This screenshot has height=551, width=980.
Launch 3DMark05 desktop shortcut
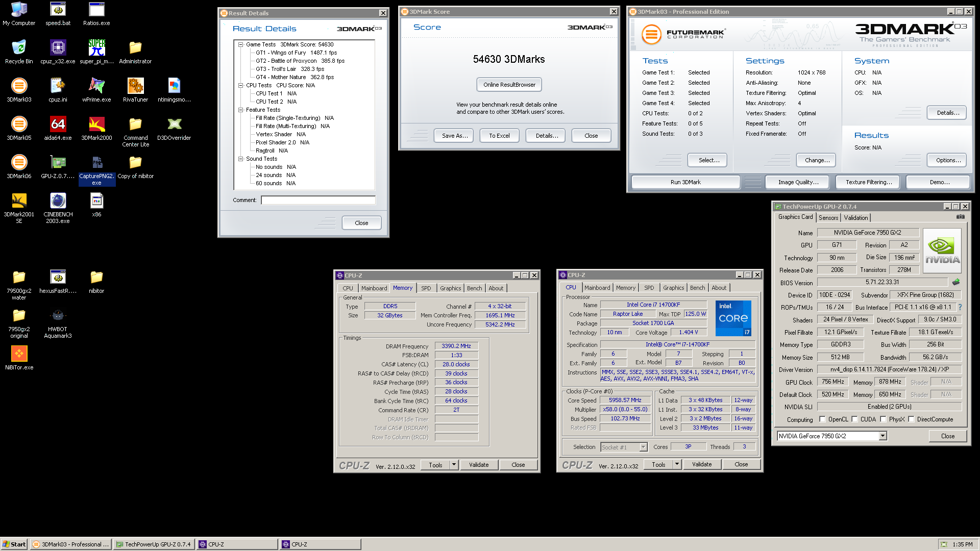tap(19, 129)
